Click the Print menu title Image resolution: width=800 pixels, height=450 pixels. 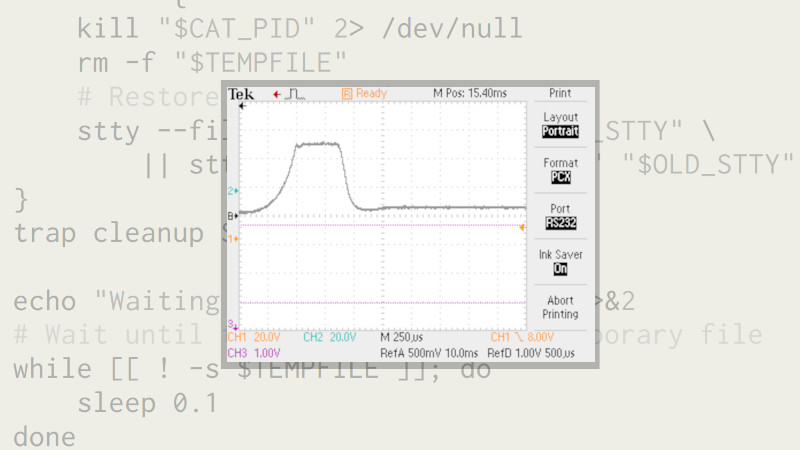point(560,94)
